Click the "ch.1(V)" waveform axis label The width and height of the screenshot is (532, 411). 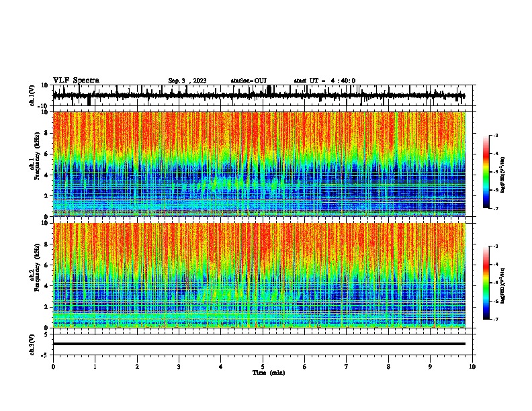point(32,95)
